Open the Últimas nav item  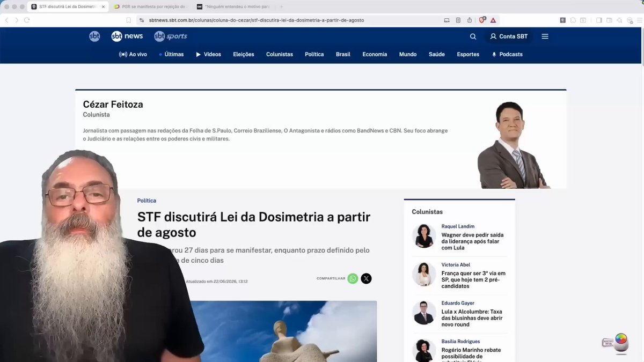pyautogui.click(x=171, y=54)
